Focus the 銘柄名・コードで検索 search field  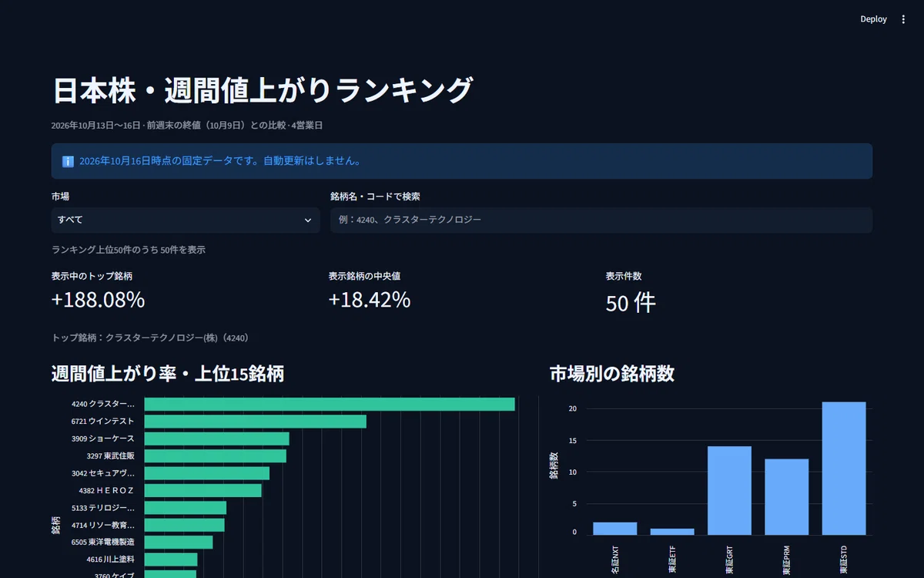[x=601, y=220]
